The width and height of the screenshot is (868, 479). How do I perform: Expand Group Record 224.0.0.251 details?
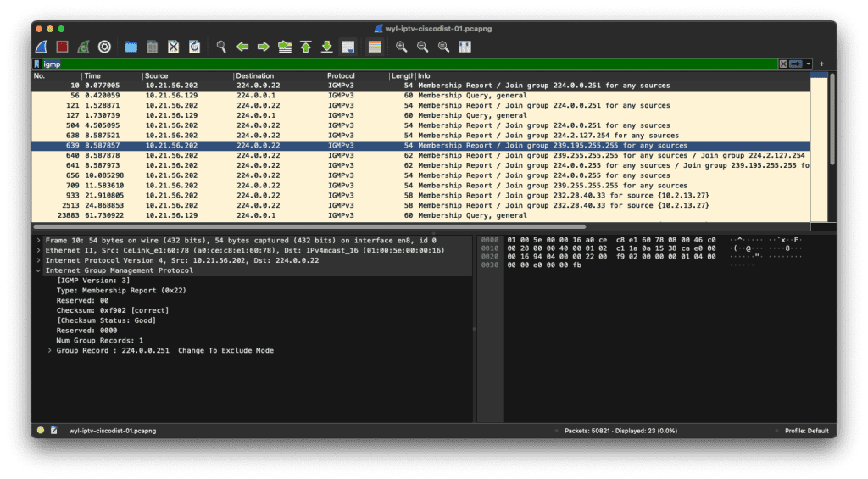coord(50,350)
